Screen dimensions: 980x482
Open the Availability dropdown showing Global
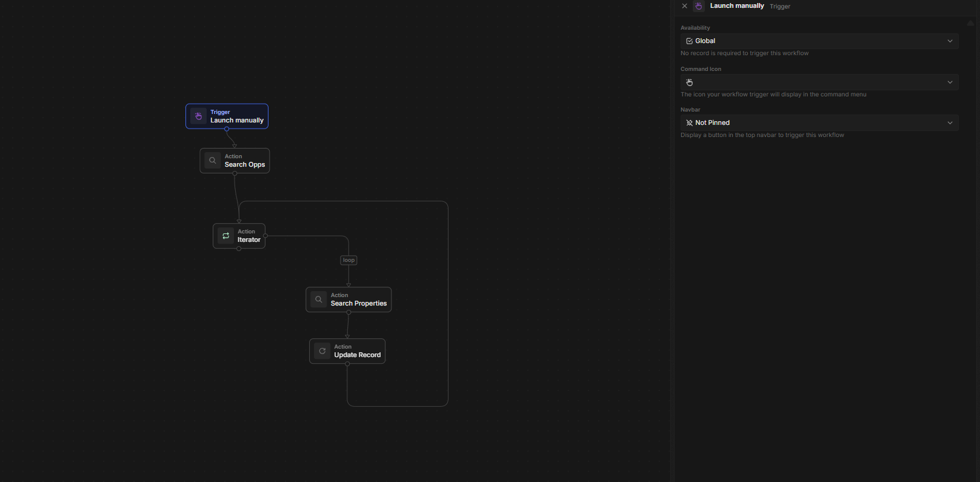coord(819,41)
